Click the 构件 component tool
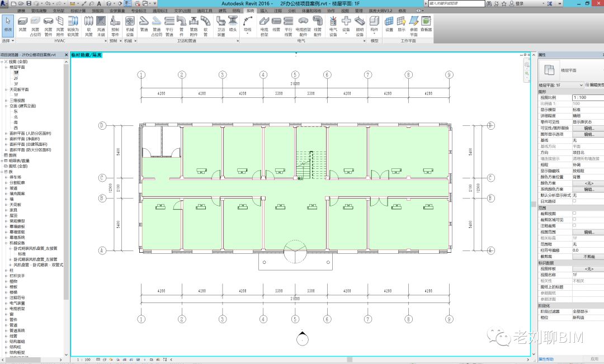The width and height of the screenshot is (604, 364). tap(374, 25)
